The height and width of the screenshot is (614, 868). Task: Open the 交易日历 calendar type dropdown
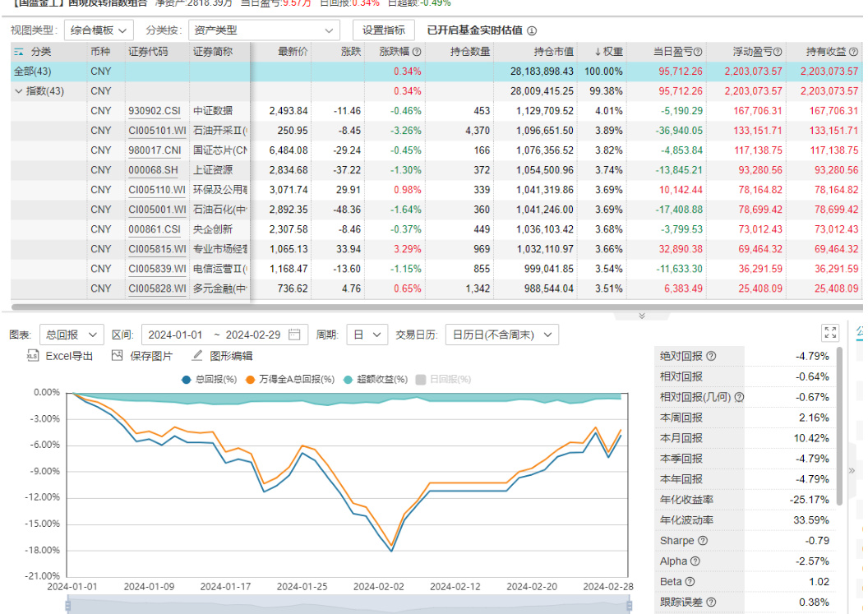501,335
